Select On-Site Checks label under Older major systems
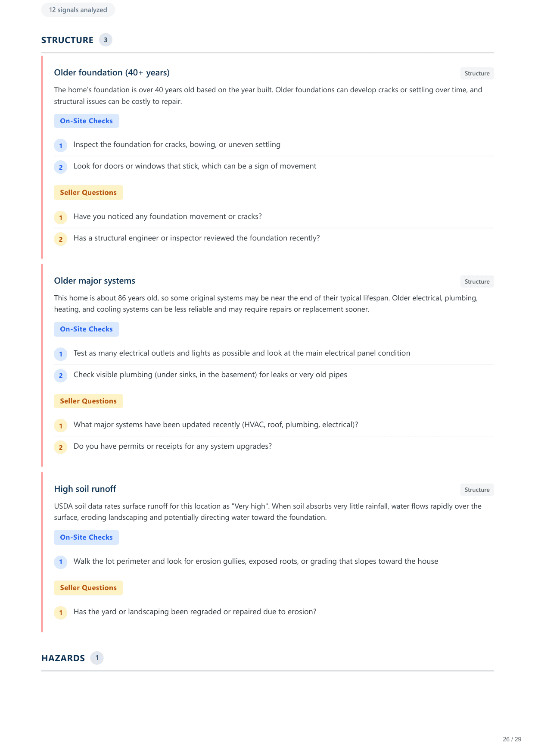The width and height of the screenshot is (535, 756). (86, 329)
